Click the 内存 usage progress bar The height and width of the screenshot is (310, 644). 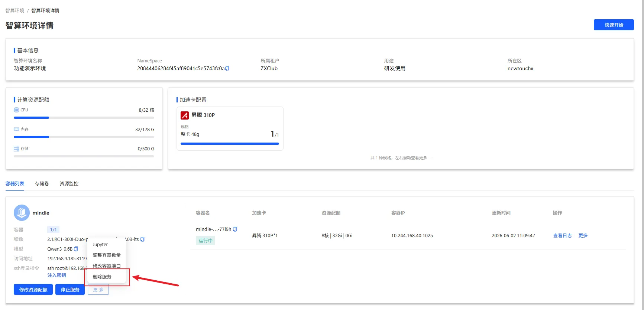pyautogui.click(x=84, y=137)
